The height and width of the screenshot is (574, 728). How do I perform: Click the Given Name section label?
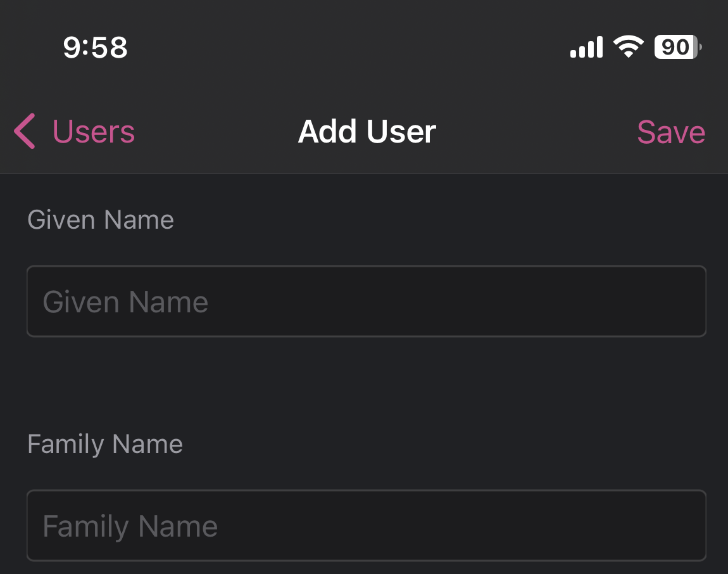100,219
